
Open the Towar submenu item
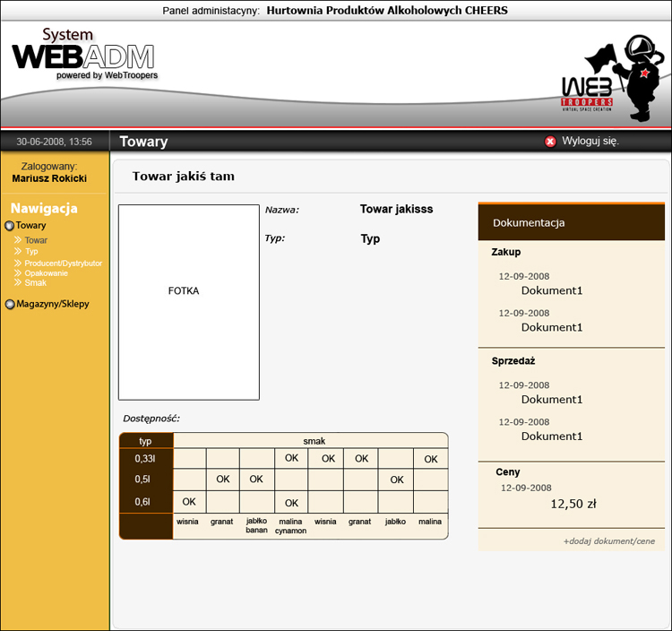click(36, 241)
